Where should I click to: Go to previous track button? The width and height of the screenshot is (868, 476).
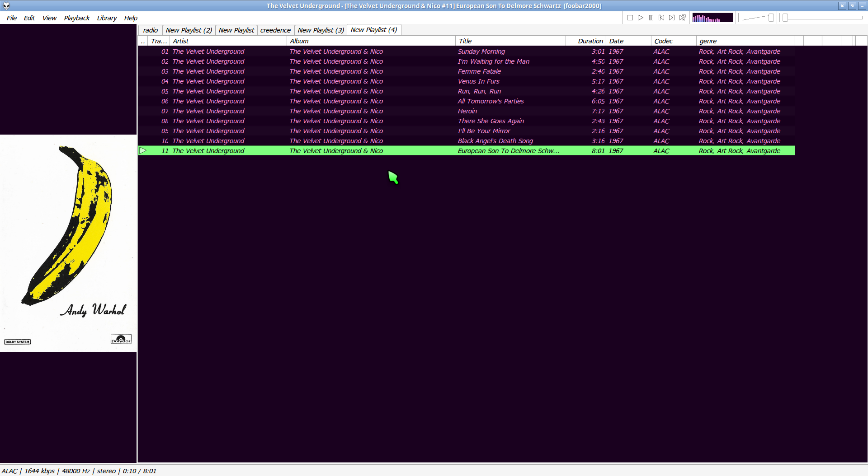[661, 18]
